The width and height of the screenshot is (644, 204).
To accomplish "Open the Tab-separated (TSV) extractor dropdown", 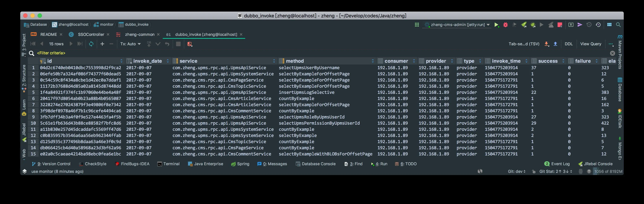I will coord(524,44).
